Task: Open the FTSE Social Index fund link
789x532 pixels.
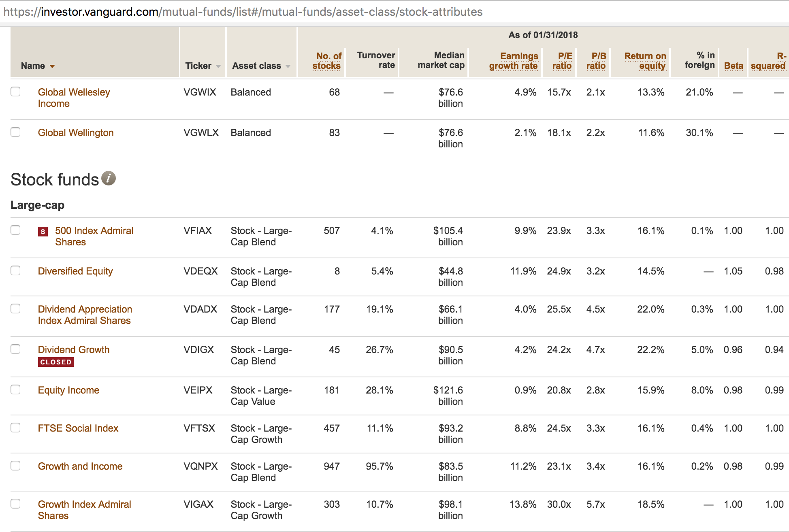Action: pos(78,428)
